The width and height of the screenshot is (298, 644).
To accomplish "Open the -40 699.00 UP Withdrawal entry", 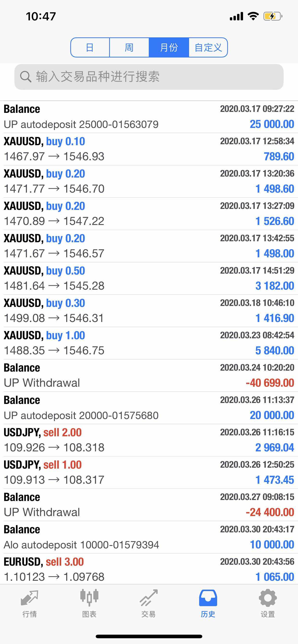I will 149,375.
